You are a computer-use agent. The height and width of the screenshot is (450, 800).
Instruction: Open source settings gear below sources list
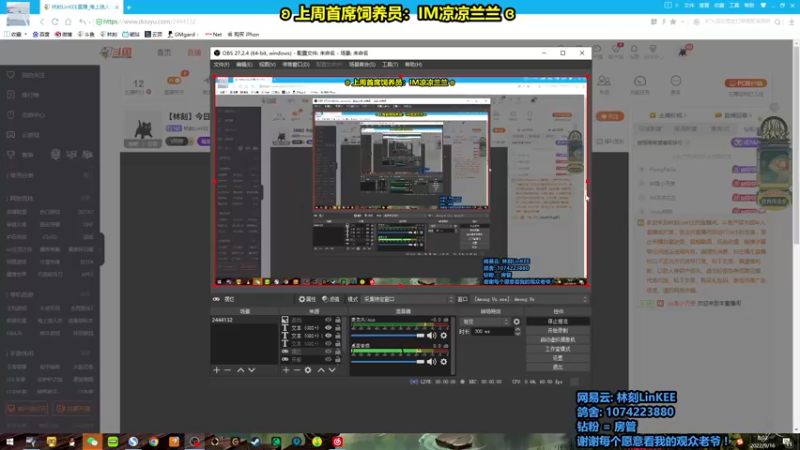pyautogui.click(x=308, y=370)
